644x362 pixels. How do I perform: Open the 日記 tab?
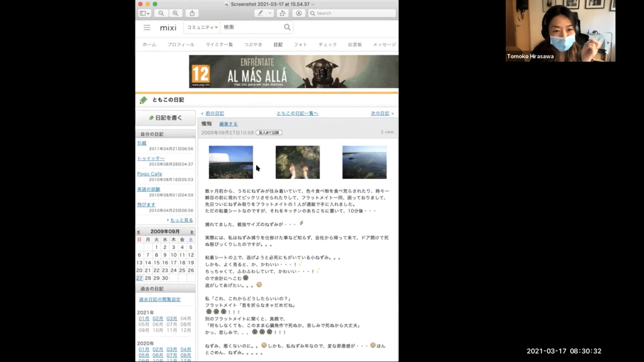pyautogui.click(x=278, y=44)
